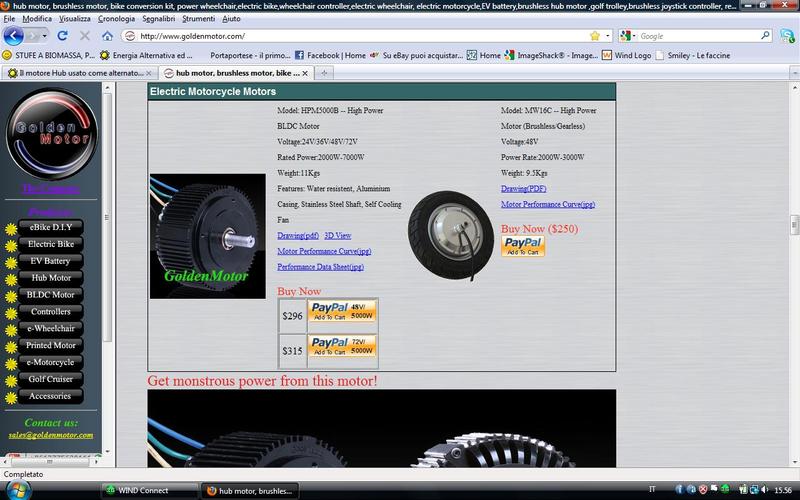Open the Modifica menu
Image resolution: width=800 pixels, height=500 pixels.
(x=37, y=18)
